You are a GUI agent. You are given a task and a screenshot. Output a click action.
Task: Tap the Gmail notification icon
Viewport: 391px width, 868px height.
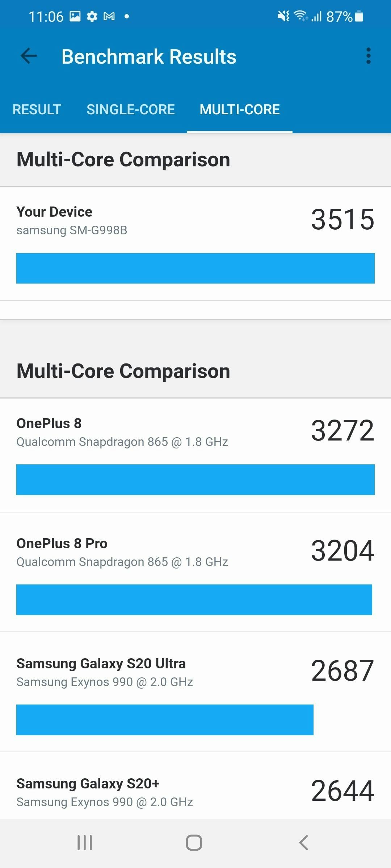pos(109,16)
